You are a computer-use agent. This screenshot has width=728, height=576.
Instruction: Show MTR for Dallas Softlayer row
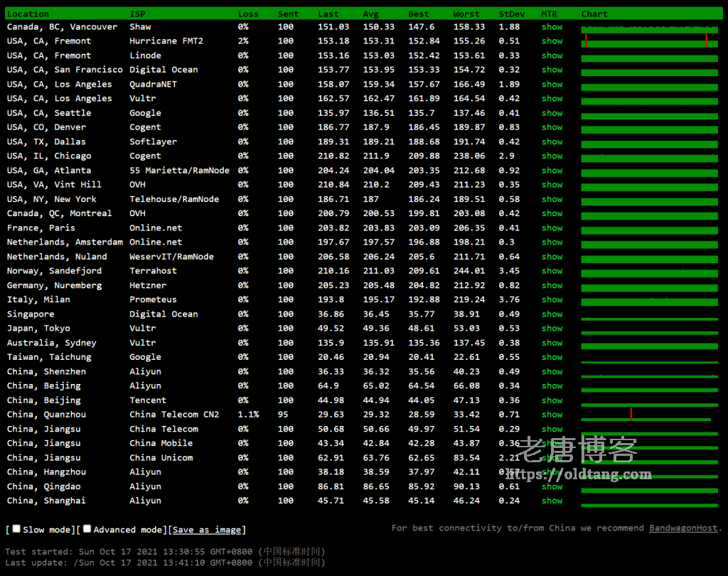552,142
